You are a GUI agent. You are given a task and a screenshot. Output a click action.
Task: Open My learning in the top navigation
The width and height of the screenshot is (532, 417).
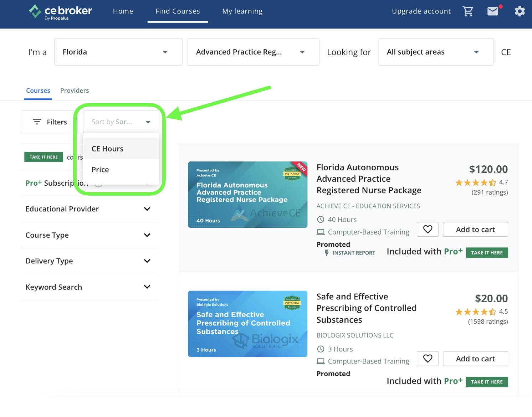tap(242, 11)
